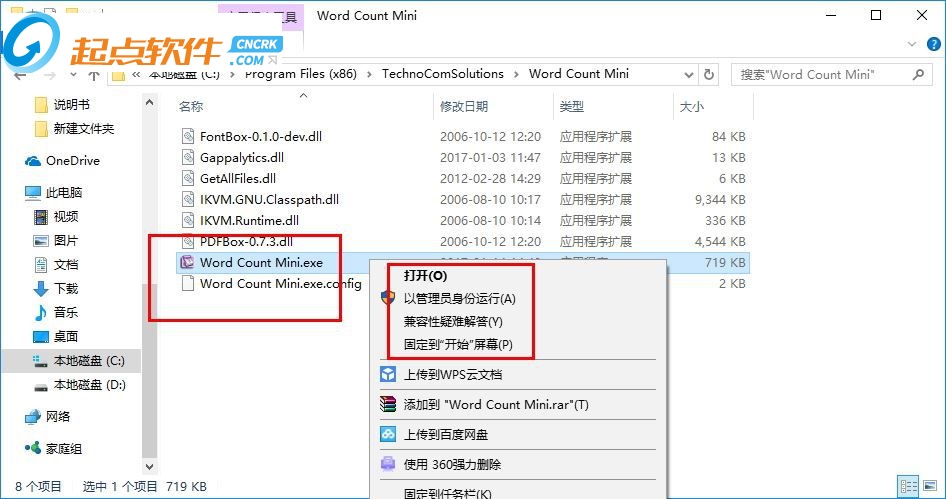Select the IKVM.Runtime.dll file icon
The width and height of the screenshot is (946, 499).
[188, 220]
